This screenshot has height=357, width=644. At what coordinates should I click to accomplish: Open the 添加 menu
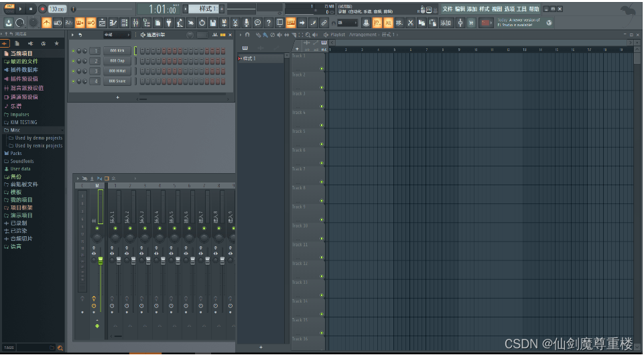click(x=472, y=9)
